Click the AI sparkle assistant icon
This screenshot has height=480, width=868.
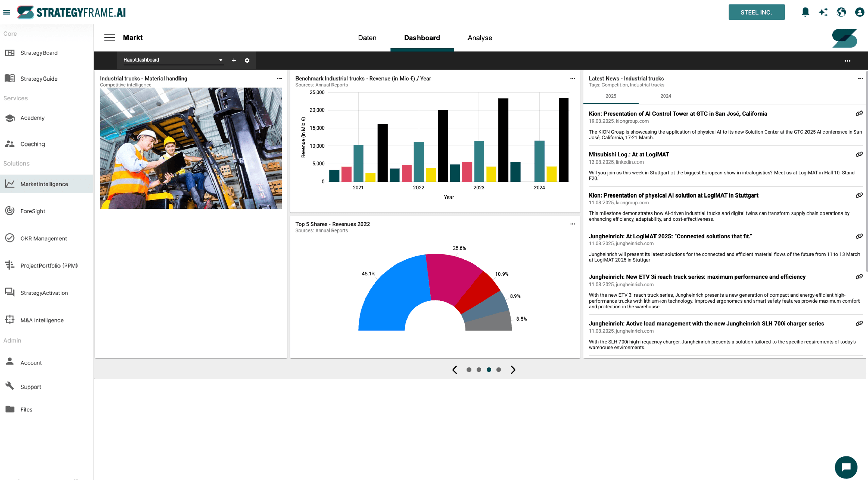pyautogui.click(x=823, y=12)
